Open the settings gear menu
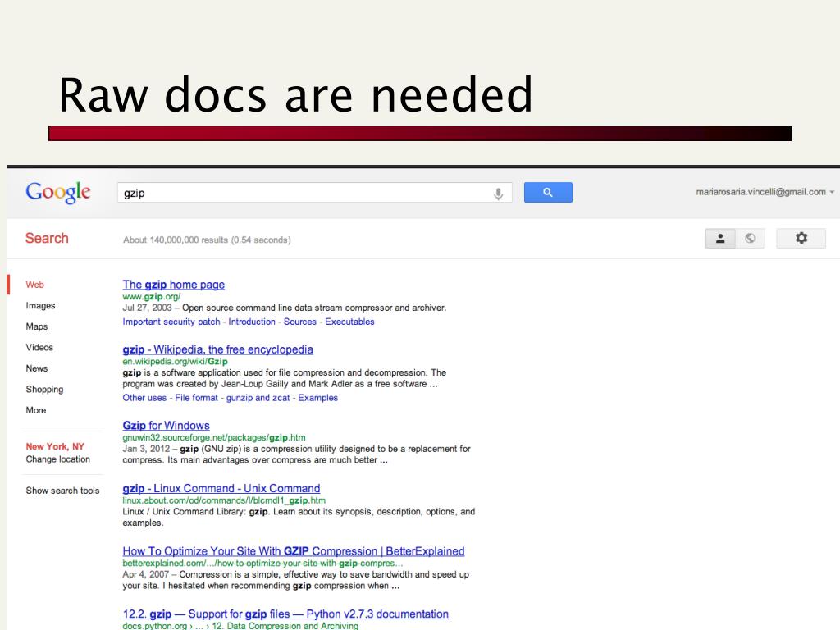Screen dimensions: 840x630 pyautogui.click(x=801, y=239)
